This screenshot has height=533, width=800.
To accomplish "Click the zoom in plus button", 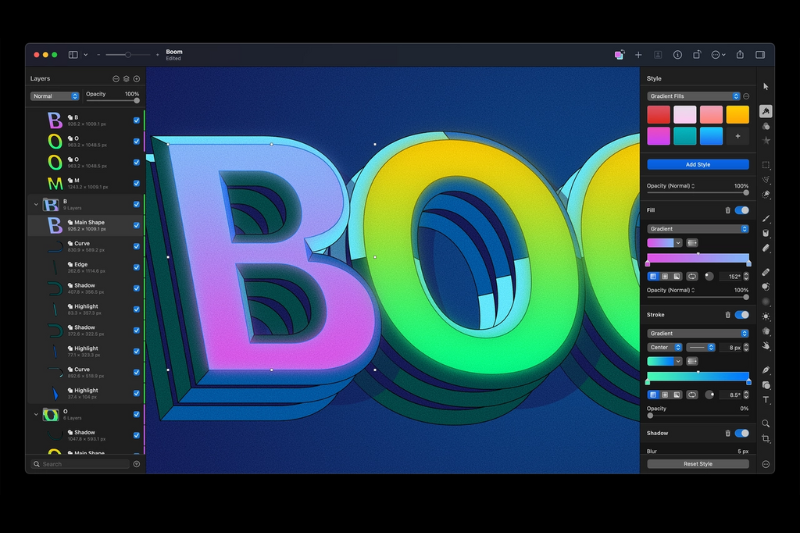I will tap(158, 55).
